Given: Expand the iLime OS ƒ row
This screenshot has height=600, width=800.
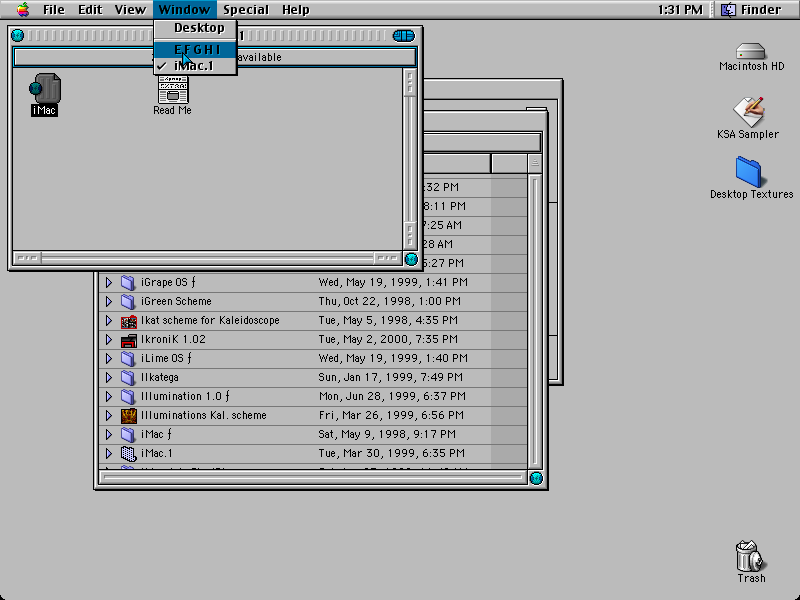Looking at the screenshot, I should click(108, 358).
